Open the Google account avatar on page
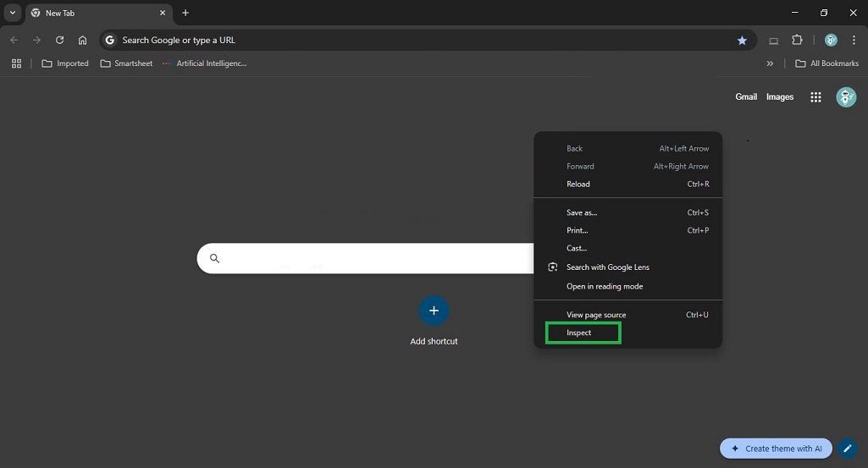The image size is (868, 468). tap(846, 97)
